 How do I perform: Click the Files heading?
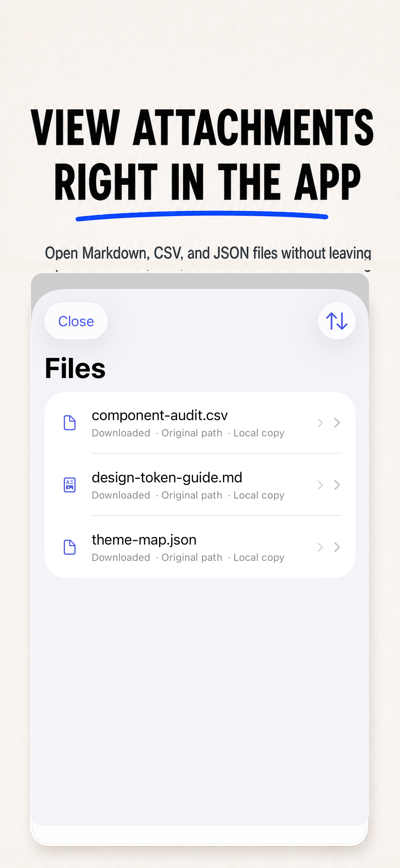[x=75, y=368]
